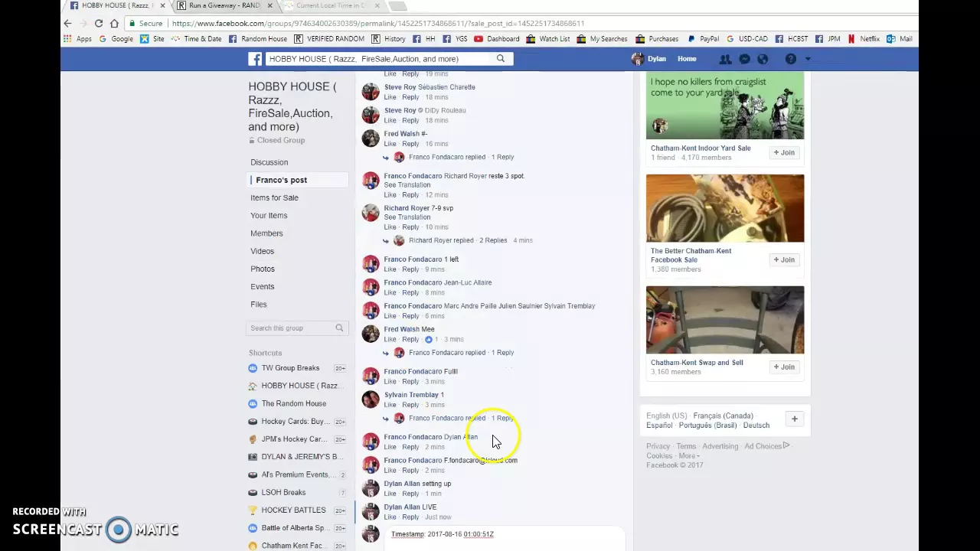Join The Better Chatham-Kent Facebook Sale

tap(784, 259)
